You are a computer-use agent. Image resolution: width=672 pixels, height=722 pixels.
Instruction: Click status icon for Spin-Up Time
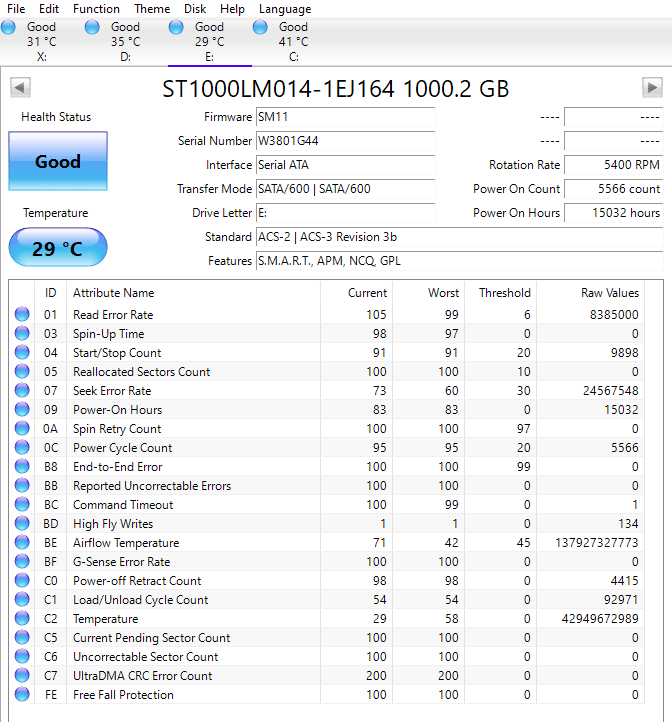(x=22, y=333)
